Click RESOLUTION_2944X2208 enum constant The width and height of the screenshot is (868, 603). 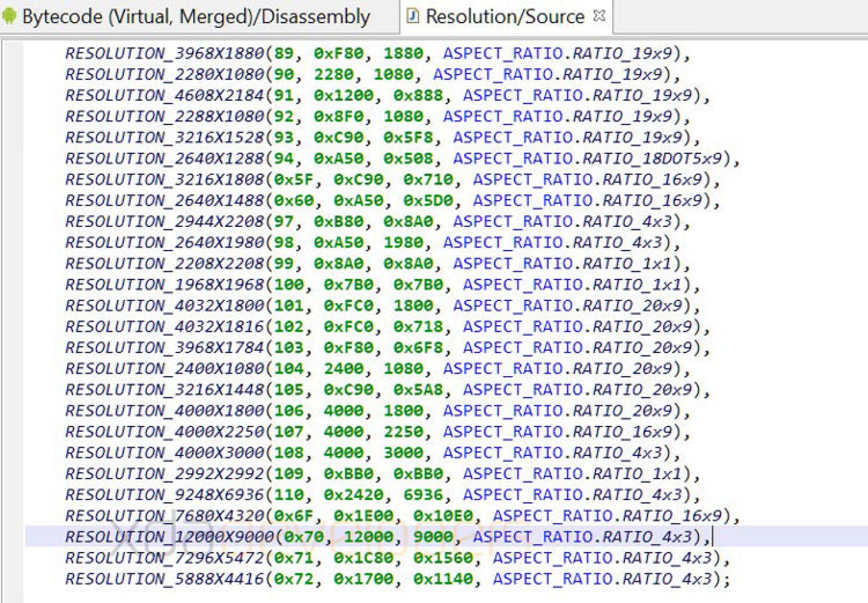pos(165,221)
